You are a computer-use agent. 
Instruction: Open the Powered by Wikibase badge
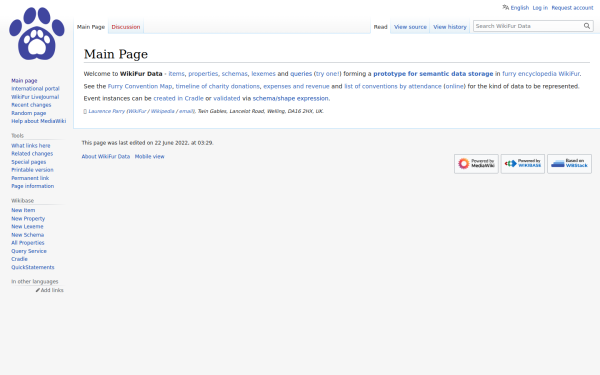(523, 164)
